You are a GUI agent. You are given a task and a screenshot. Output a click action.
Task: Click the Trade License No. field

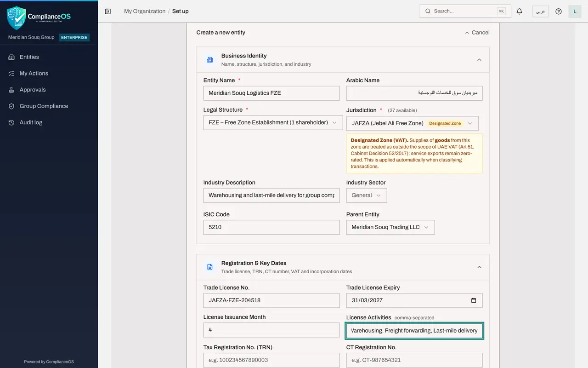(x=271, y=300)
